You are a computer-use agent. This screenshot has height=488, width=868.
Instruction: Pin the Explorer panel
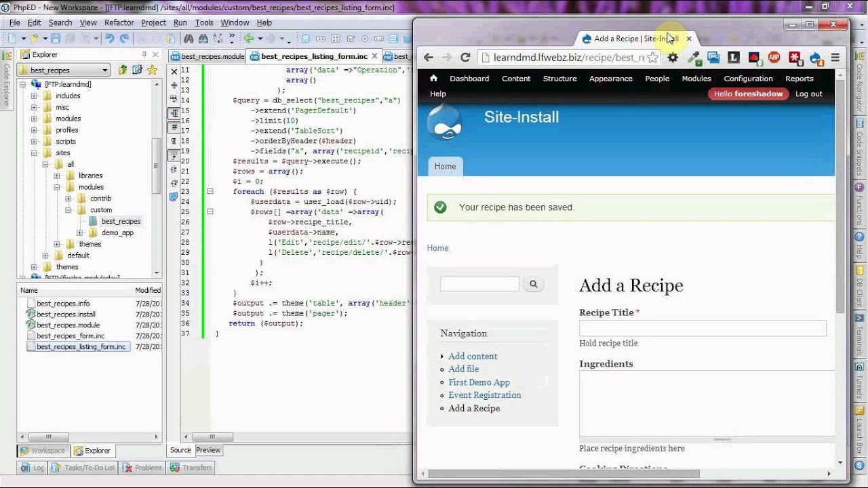point(144,54)
